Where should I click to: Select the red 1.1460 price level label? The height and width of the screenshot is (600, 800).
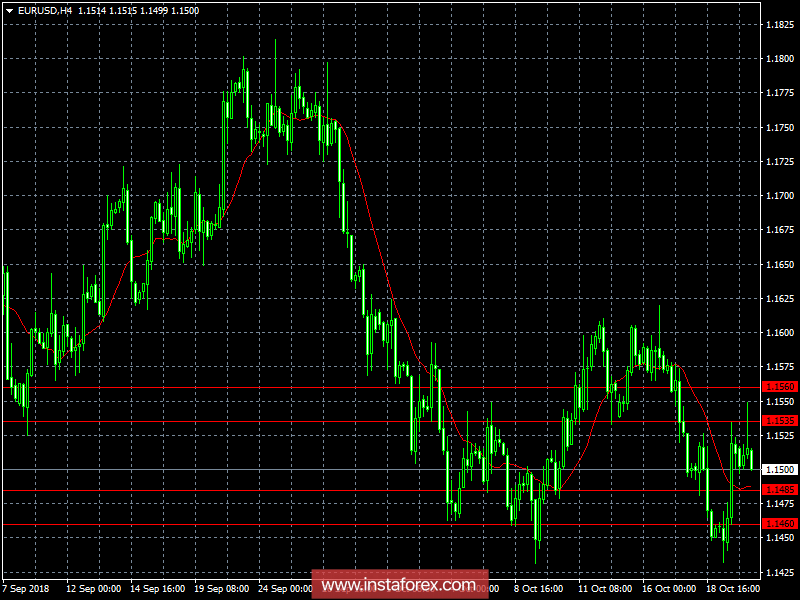[x=779, y=524]
